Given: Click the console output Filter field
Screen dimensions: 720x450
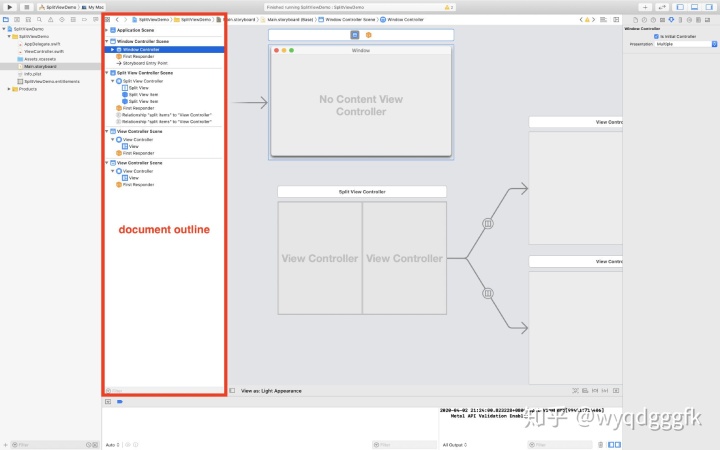Looking at the screenshot, I should [x=560, y=444].
